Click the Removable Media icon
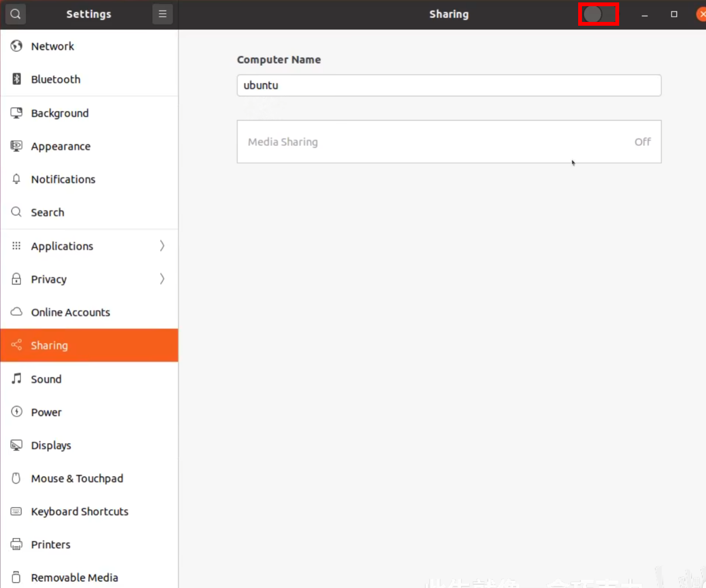 (17, 577)
